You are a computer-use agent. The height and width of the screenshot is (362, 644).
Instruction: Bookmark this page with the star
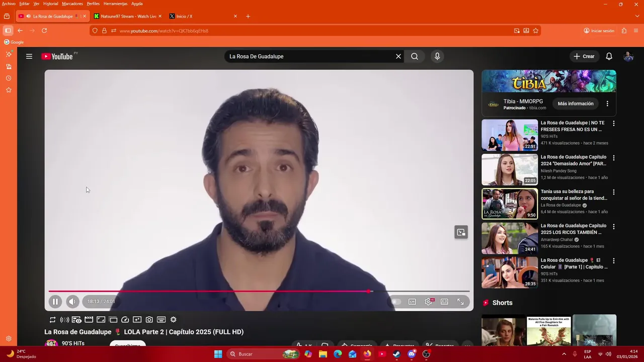coord(536,31)
